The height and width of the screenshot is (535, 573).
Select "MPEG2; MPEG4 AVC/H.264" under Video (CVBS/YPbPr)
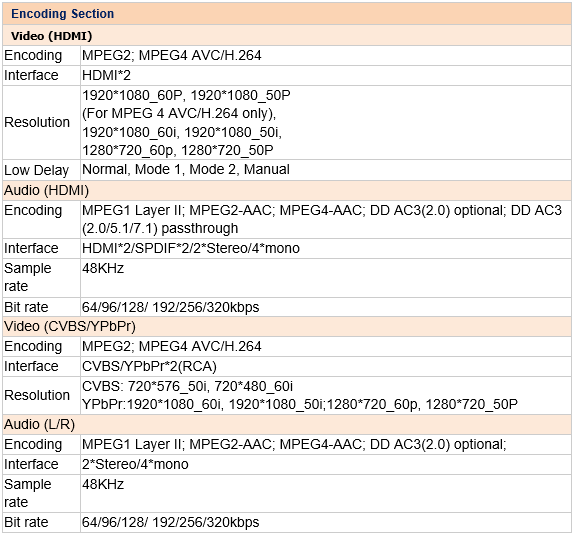[x=171, y=346]
